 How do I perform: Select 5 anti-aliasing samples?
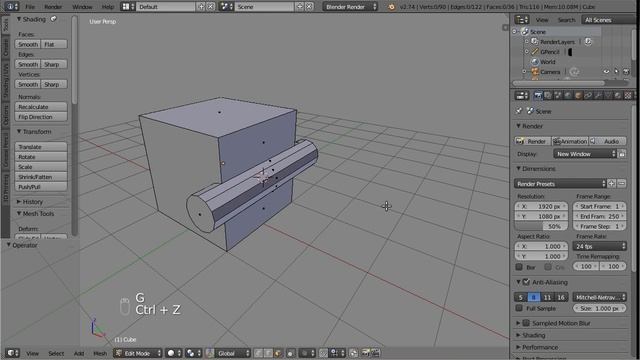coord(520,297)
